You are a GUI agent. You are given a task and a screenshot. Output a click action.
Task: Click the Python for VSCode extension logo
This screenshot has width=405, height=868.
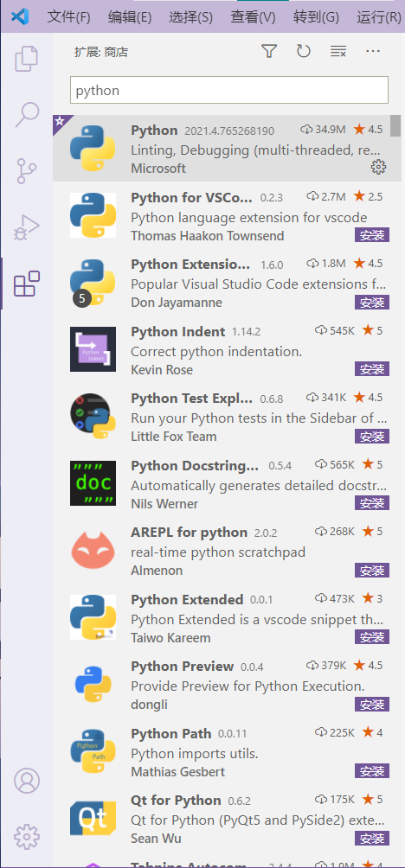pos(93,215)
